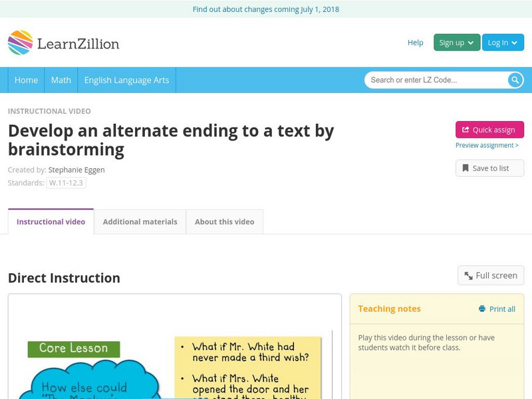Click the share icon on Quick assign
The width and height of the screenshot is (532, 399).
pyautogui.click(x=465, y=130)
